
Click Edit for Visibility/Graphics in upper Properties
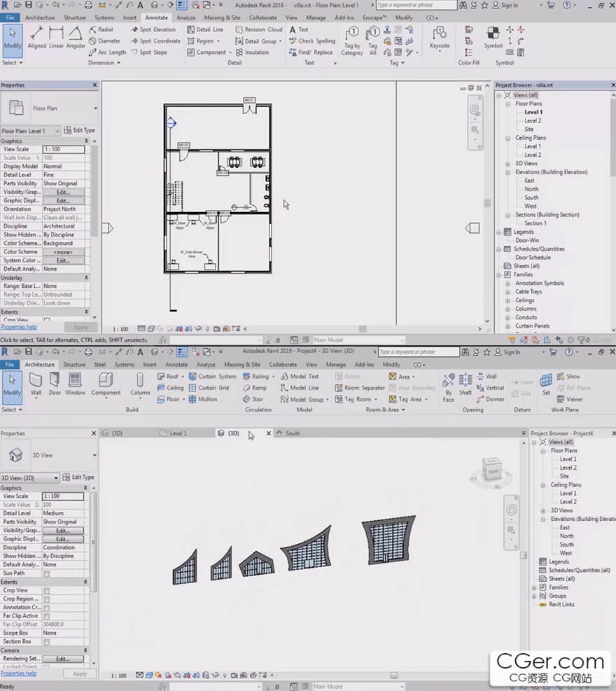click(x=64, y=192)
